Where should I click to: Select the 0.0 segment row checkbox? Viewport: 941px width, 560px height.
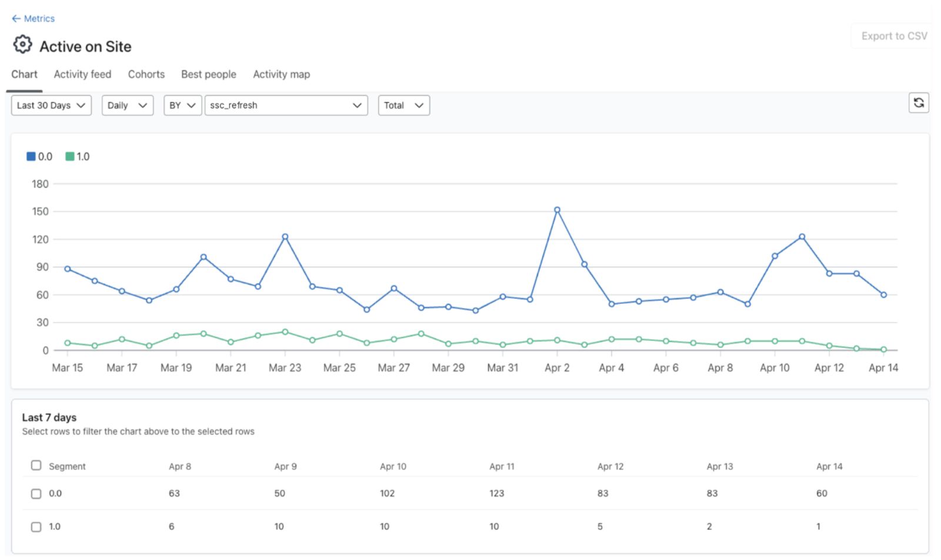pyautogui.click(x=36, y=494)
